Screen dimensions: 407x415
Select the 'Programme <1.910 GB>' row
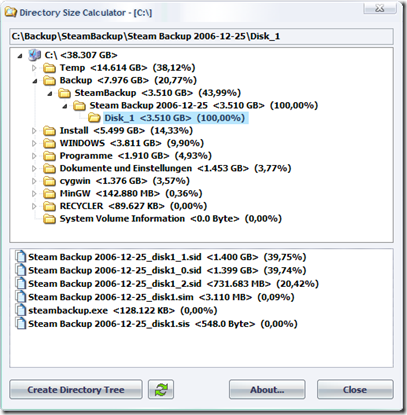point(136,156)
